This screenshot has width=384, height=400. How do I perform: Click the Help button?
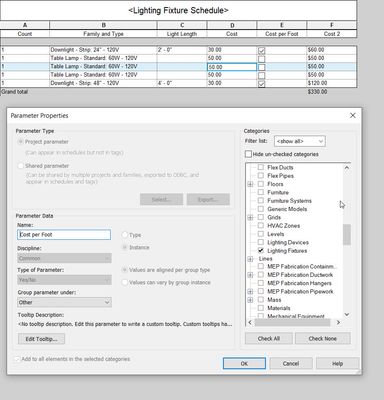click(x=337, y=363)
